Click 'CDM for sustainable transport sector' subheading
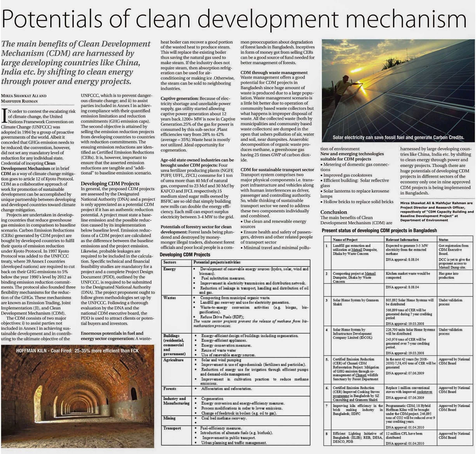This screenshot has width=476, height=454. pyautogui.click(x=277, y=170)
